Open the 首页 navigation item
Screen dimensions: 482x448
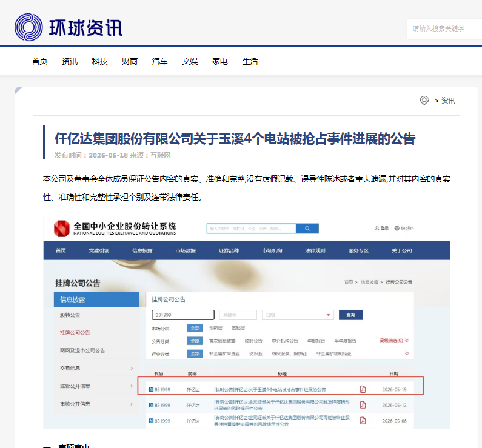point(39,61)
